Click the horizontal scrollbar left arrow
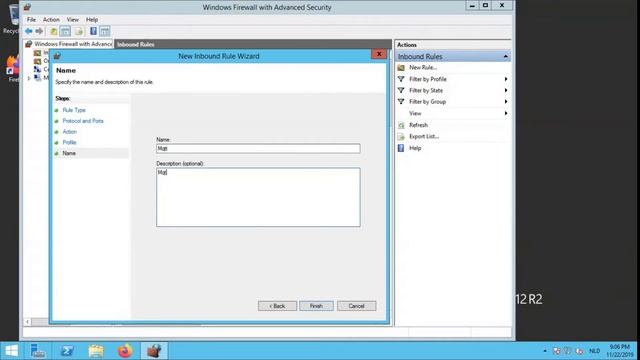640x360 pixels. click(x=27, y=322)
